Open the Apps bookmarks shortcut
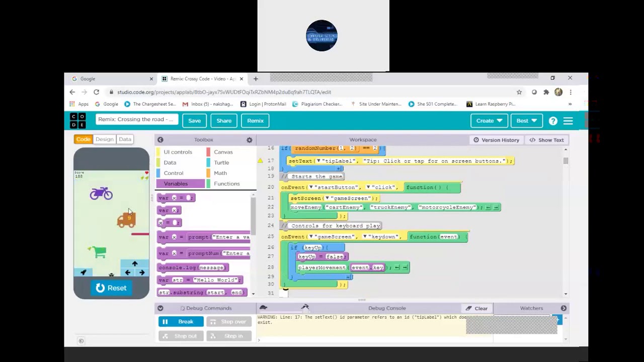This screenshot has height=362, width=644. pyautogui.click(x=79, y=104)
